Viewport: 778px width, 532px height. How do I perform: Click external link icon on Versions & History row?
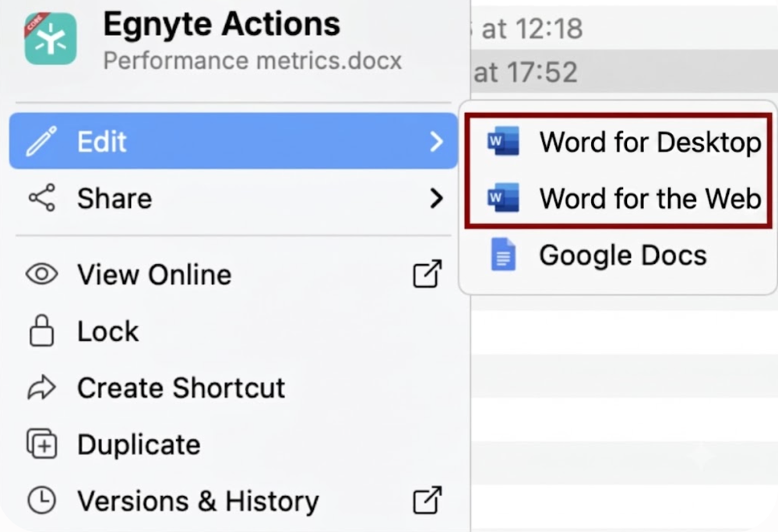(428, 500)
